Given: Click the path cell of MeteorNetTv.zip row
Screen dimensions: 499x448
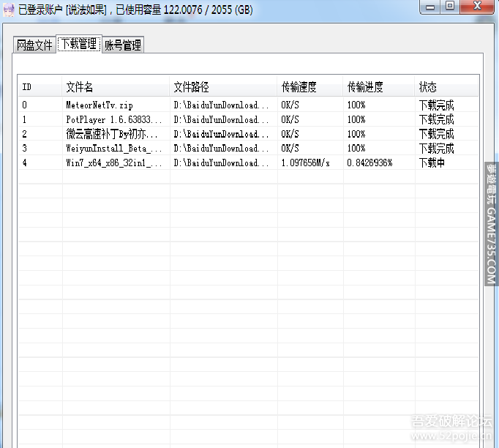Looking at the screenshot, I should point(221,105).
